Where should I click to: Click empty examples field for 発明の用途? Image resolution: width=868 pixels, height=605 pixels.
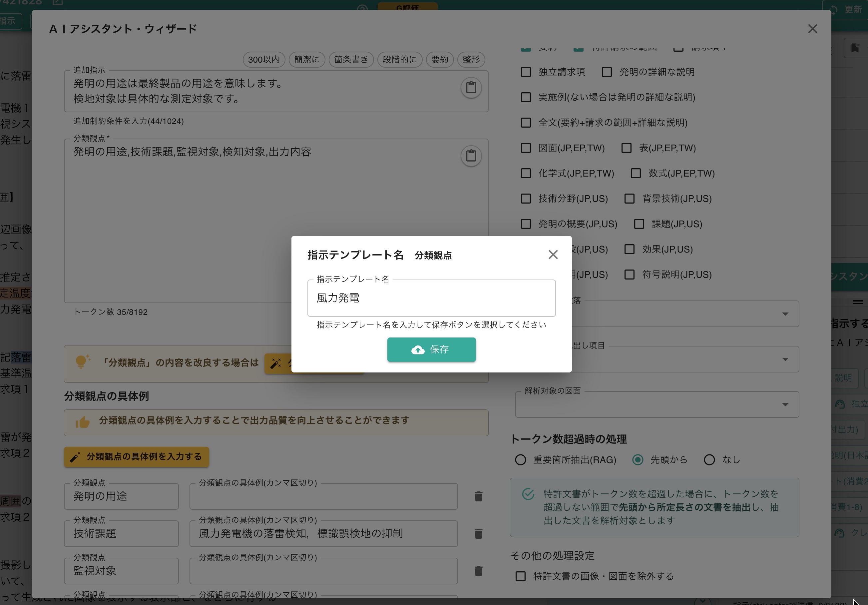[x=324, y=496]
